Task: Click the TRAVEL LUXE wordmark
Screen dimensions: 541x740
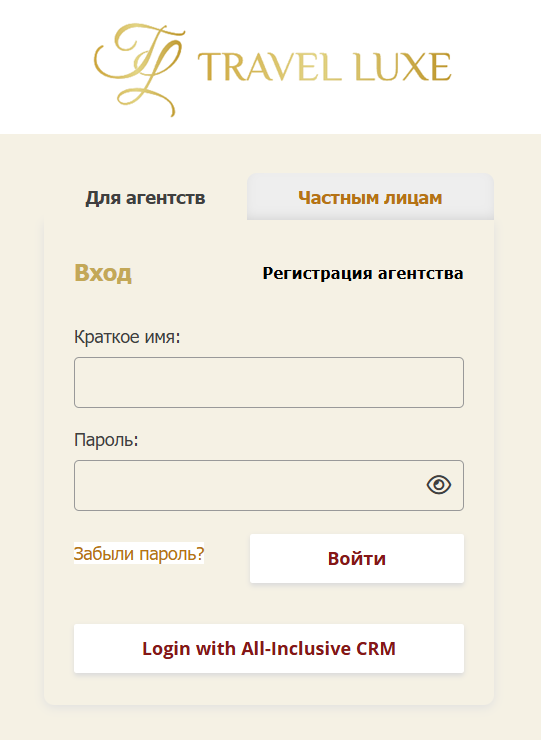Action: pyautogui.click(x=324, y=67)
